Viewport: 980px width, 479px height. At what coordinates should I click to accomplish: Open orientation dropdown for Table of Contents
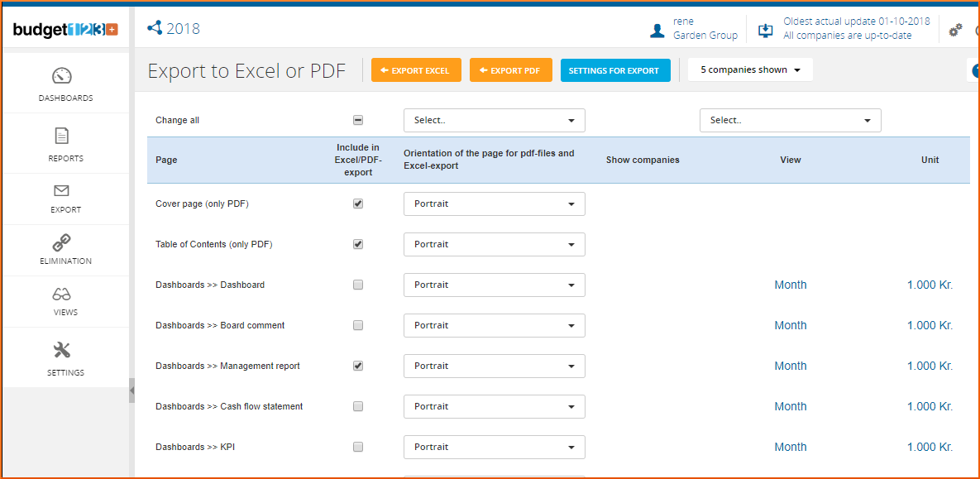click(x=494, y=244)
